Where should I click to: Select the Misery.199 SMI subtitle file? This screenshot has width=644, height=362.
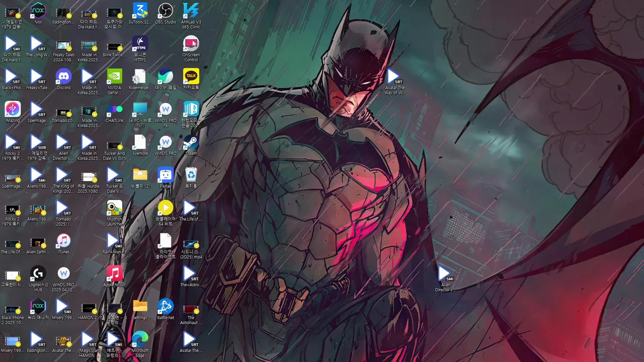coord(63,309)
